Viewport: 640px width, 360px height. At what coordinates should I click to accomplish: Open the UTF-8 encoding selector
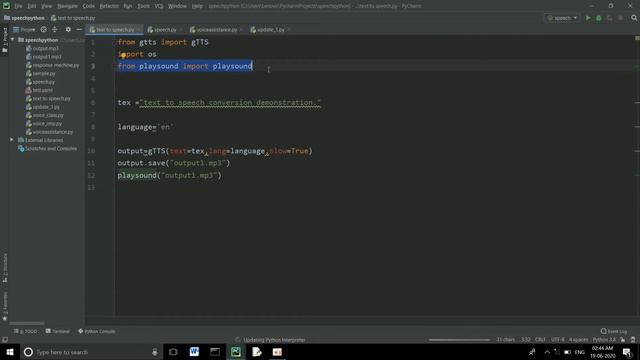(558, 340)
